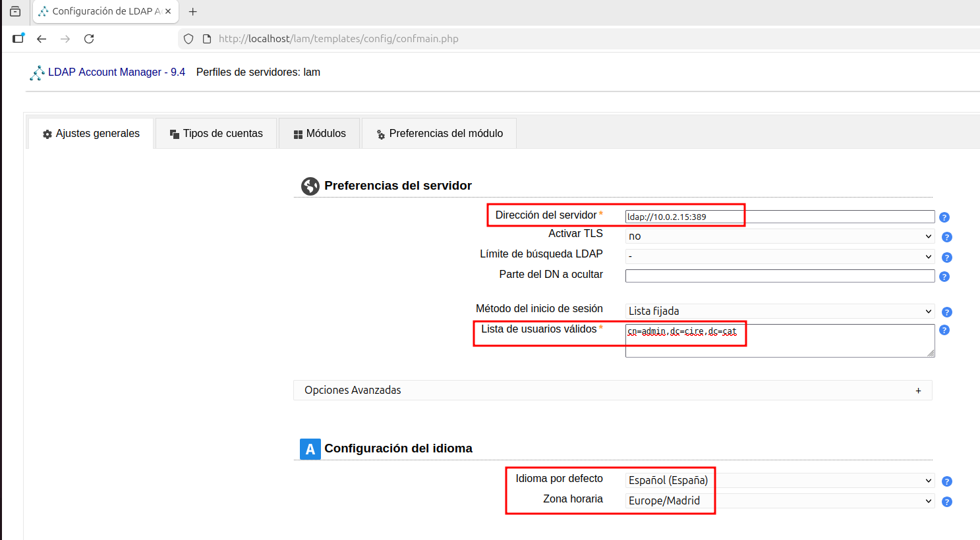
Task: Click the globe icon beside Preferencias del servidor
Action: (310, 186)
